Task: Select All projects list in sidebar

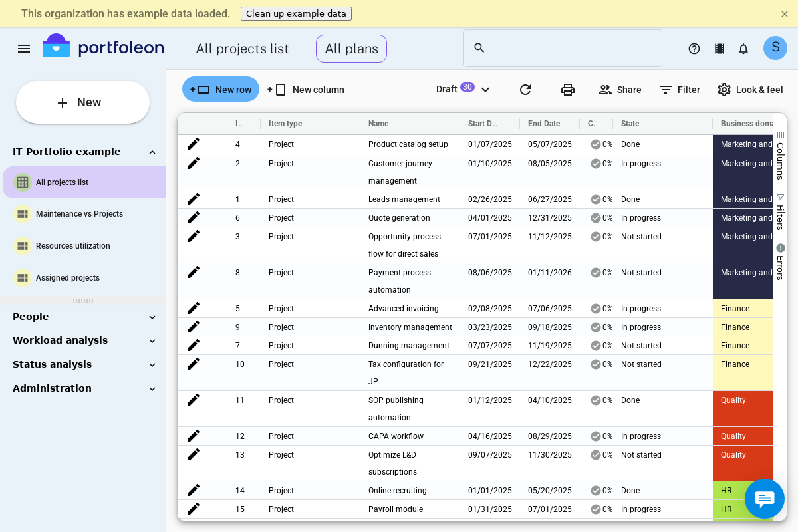Action: (84, 182)
